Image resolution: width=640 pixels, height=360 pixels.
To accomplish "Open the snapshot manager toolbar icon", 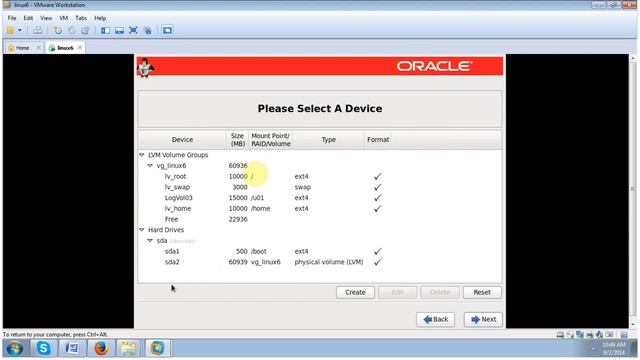I will pos(85,31).
